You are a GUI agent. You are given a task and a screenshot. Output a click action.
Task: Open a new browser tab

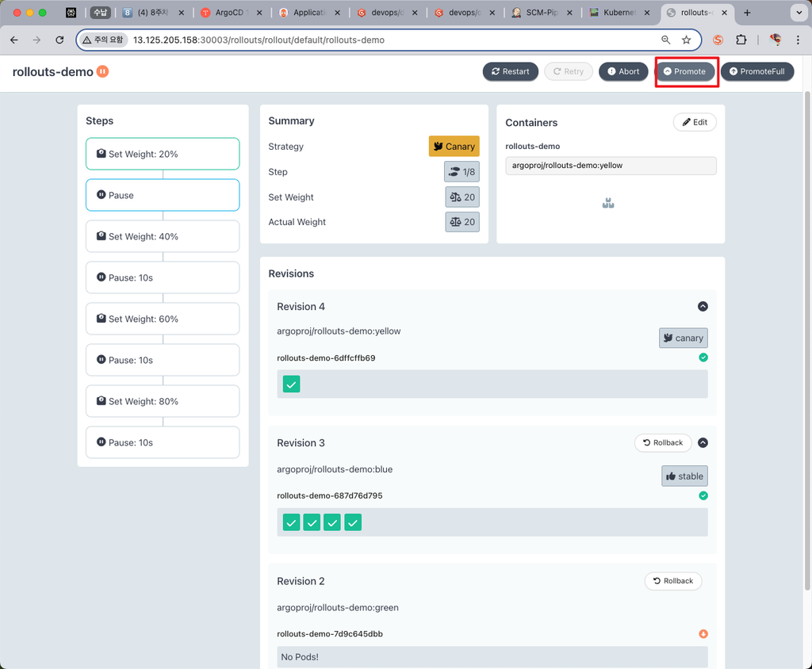click(747, 13)
